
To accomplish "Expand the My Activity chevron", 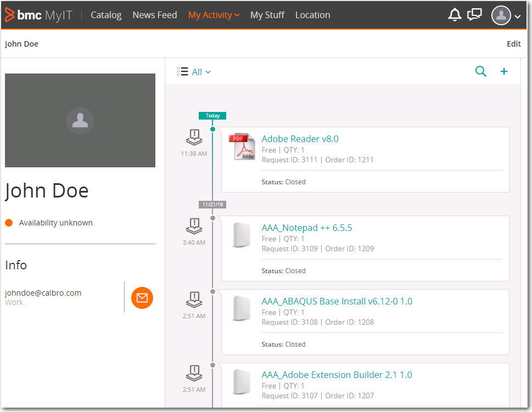I will tap(237, 15).
